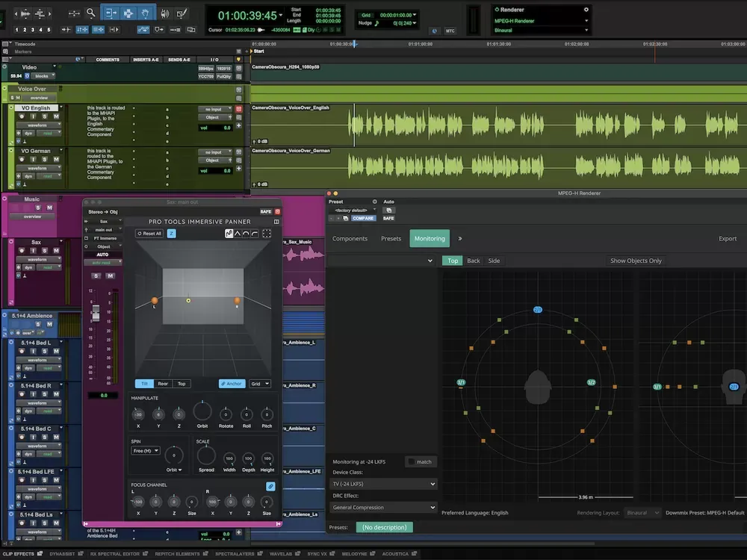
Task: Select the Pencil tool
Action: (182, 13)
